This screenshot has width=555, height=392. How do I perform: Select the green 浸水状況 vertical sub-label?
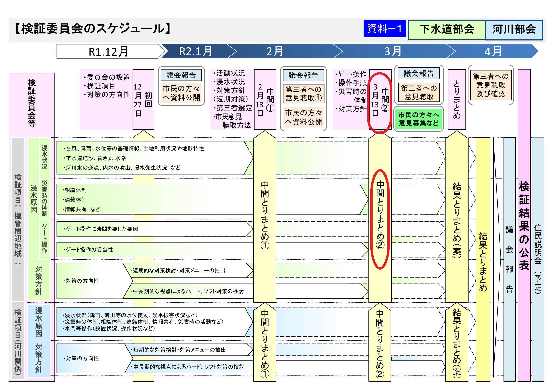(x=44, y=157)
